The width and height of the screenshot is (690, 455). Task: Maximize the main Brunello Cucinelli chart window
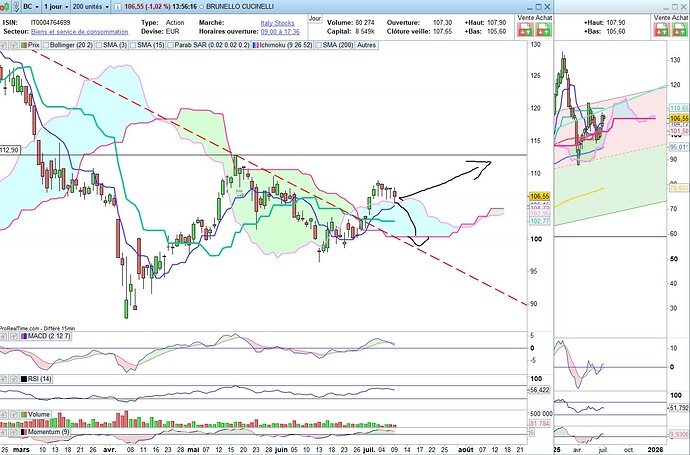click(539, 7)
